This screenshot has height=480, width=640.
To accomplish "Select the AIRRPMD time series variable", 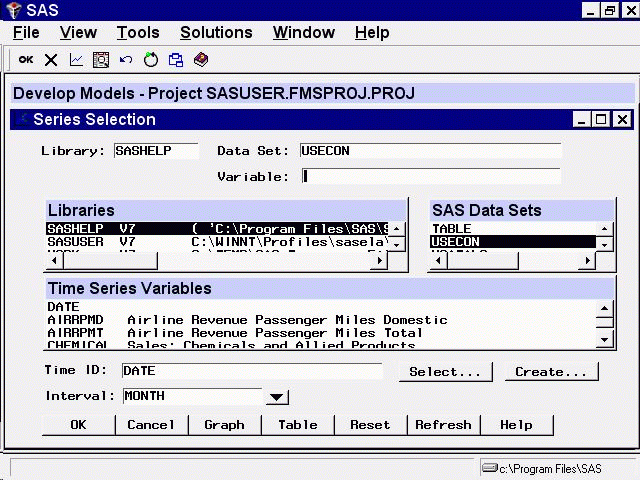I will click(70, 320).
